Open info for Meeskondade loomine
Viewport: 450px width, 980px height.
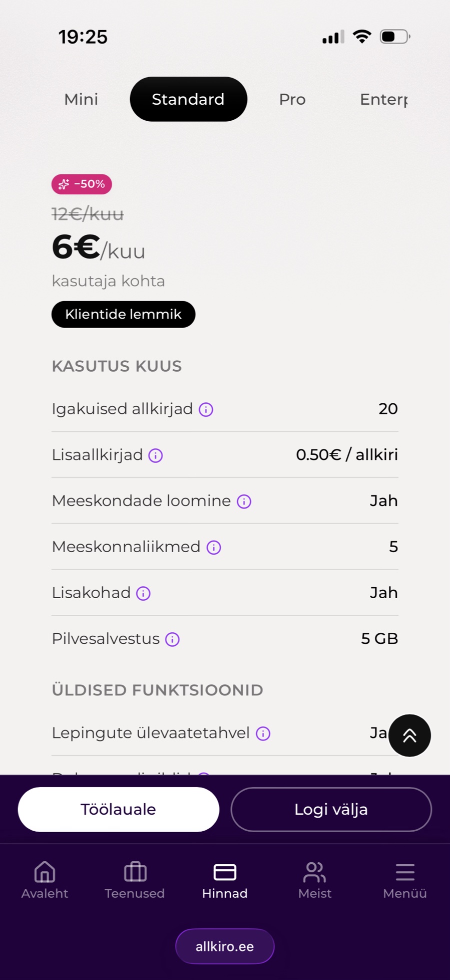point(244,502)
